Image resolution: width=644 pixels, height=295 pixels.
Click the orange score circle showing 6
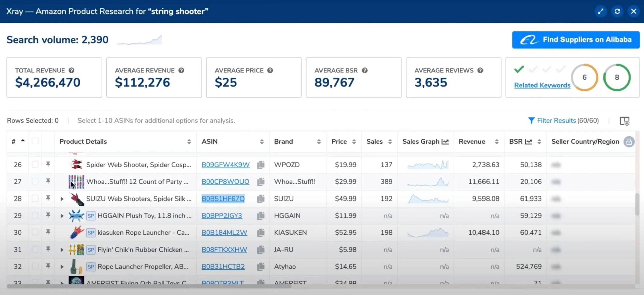(584, 77)
